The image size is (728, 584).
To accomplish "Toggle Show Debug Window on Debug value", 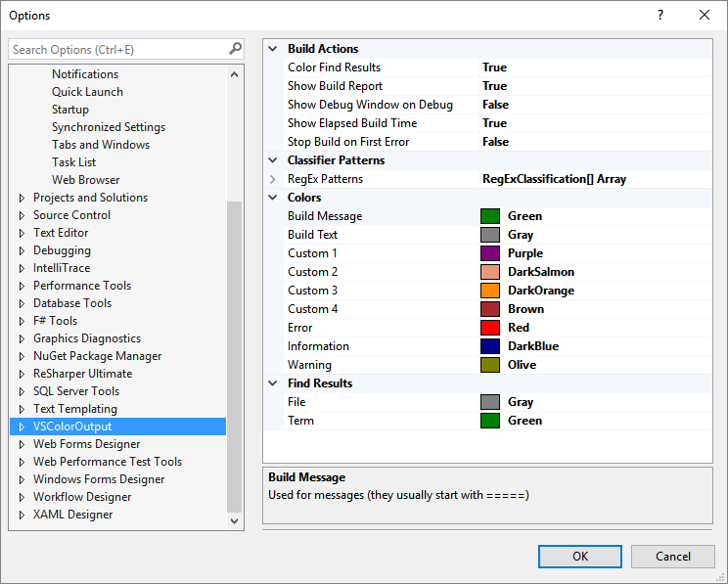I will point(495,105).
